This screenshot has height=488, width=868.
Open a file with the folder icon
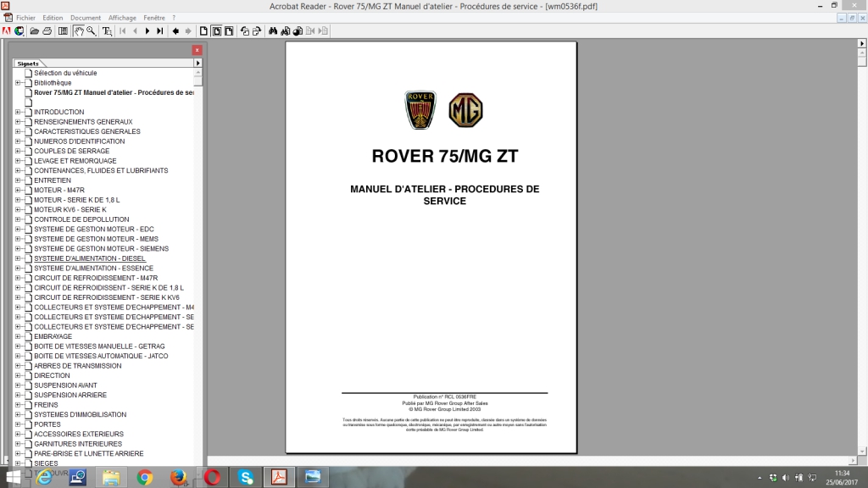(34, 31)
